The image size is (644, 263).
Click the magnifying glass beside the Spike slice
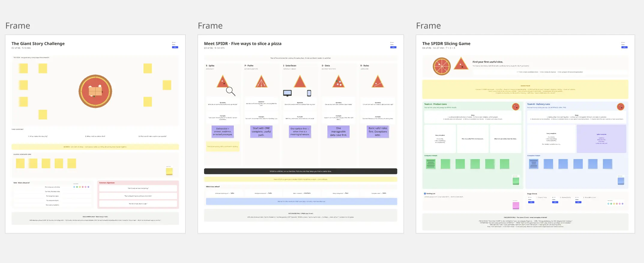pyautogui.click(x=231, y=91)
